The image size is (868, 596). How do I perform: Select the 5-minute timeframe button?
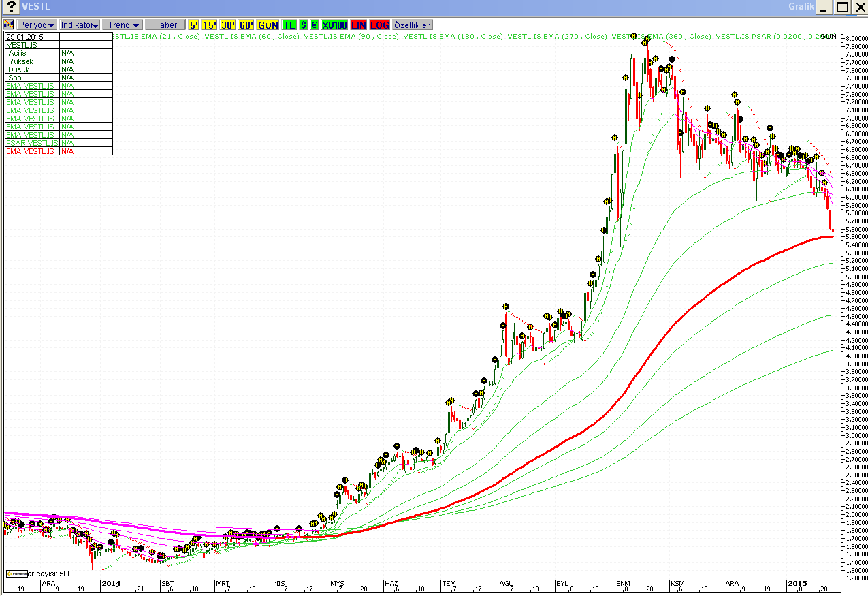pos(194,25)
